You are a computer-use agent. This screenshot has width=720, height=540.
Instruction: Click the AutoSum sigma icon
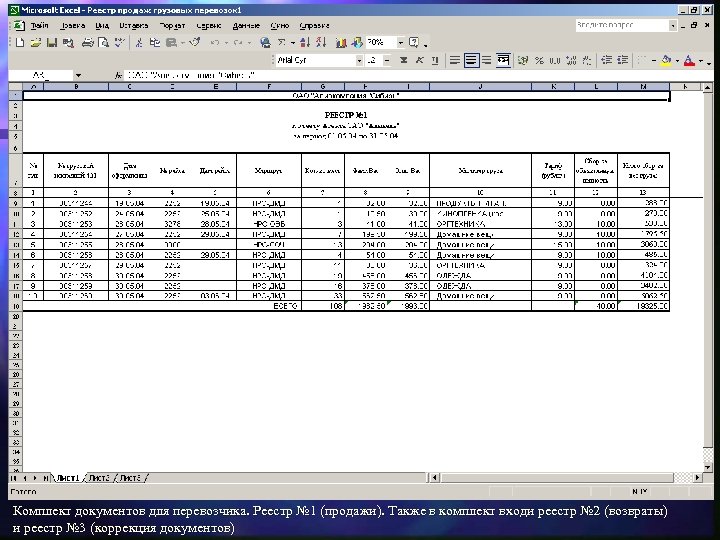point(281,43)
